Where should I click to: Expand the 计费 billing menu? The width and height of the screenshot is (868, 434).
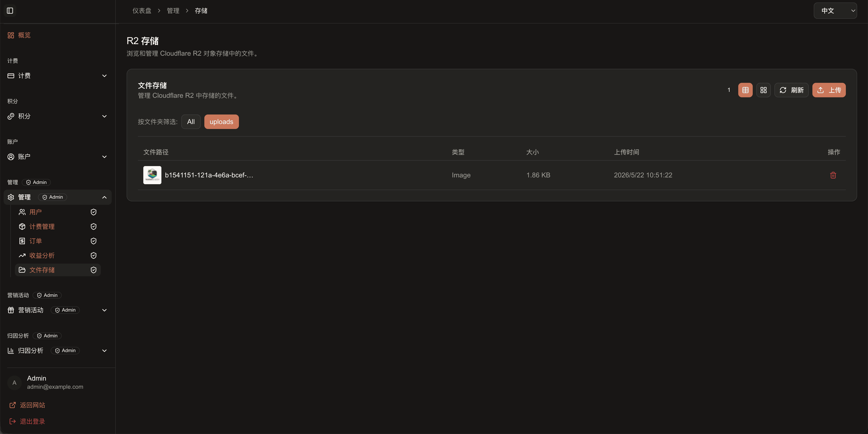pos(57,76)
